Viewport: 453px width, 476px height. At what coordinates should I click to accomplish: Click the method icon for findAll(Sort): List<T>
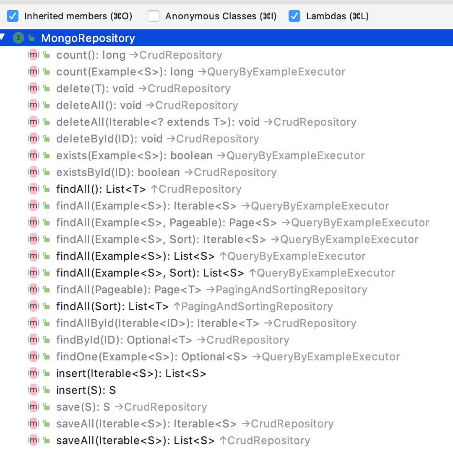34,306
